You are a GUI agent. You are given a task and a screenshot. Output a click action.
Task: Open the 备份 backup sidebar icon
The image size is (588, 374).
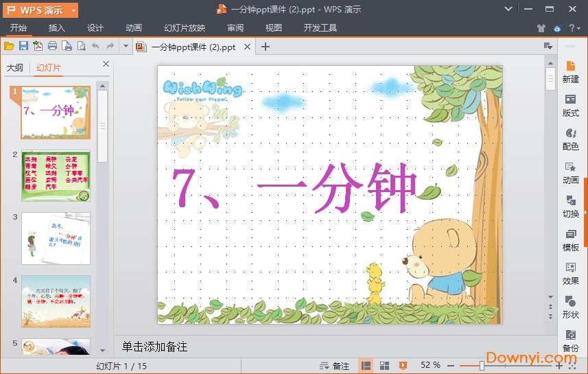coord(570,340)
